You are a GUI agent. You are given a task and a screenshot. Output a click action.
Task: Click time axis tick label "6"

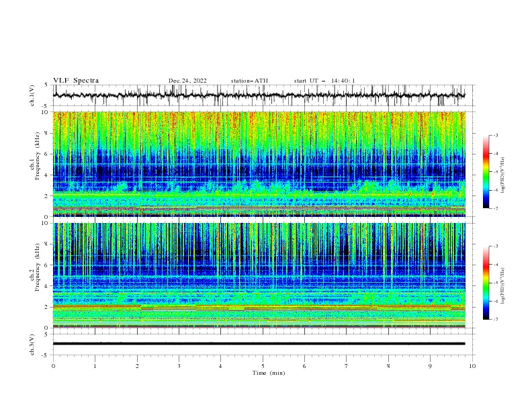[x=304, y=366]
